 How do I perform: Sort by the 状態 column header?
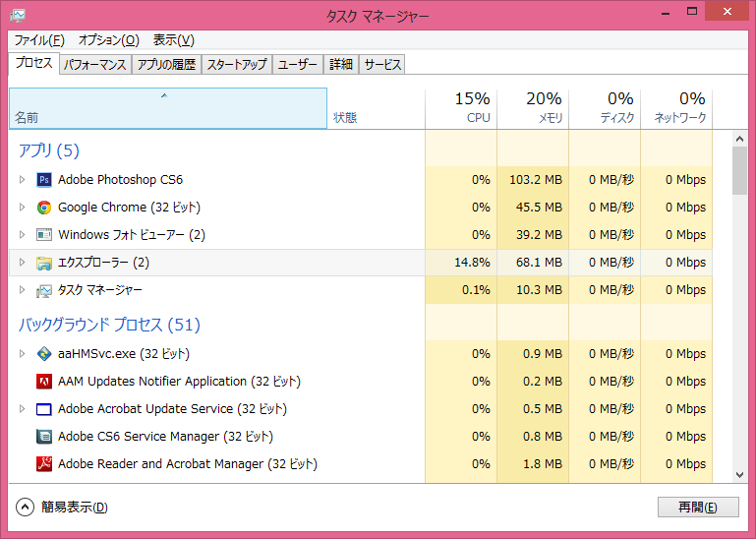pos(377,108)
